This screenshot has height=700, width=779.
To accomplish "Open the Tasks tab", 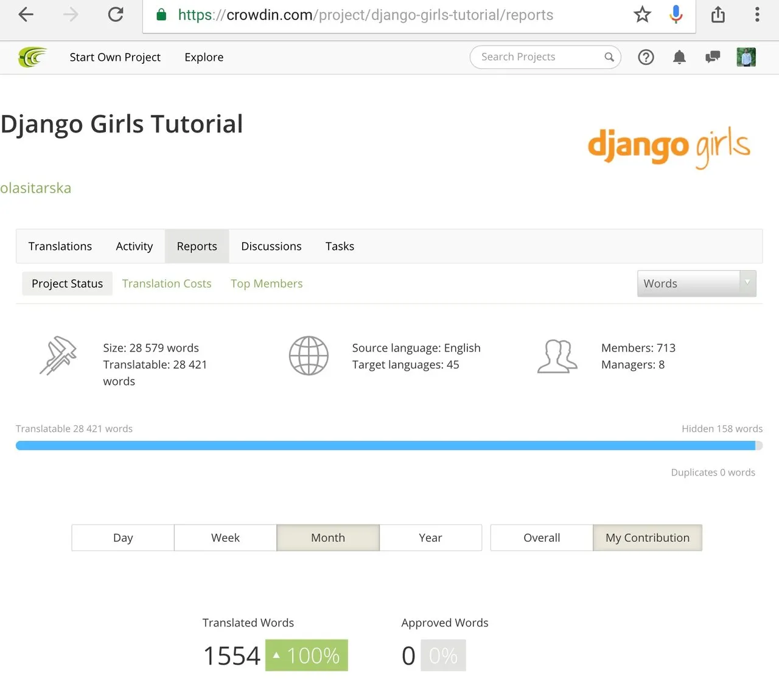I will [x=340, y=246].
